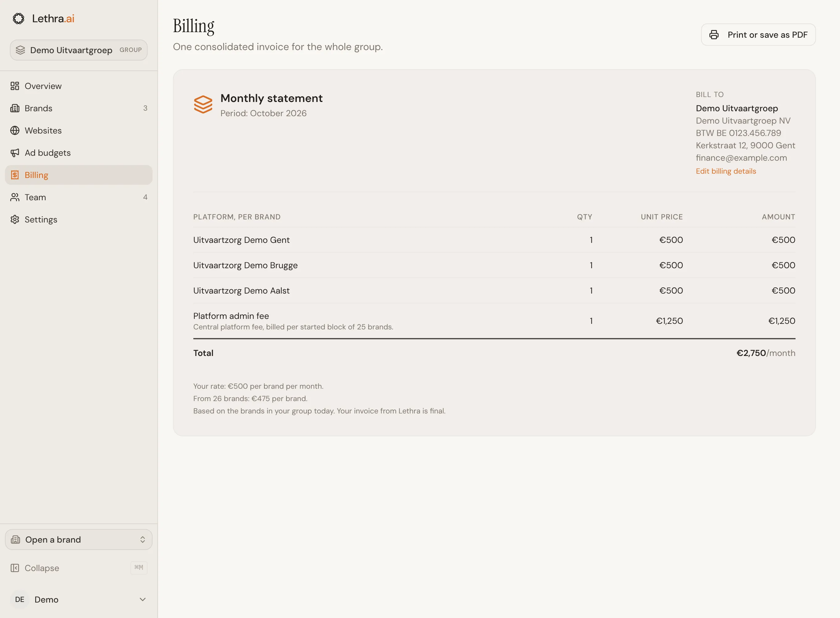Click the DE user avatar
Image resolution: width=840 pixels, height=618 pixels.
[x=20, y=599]
